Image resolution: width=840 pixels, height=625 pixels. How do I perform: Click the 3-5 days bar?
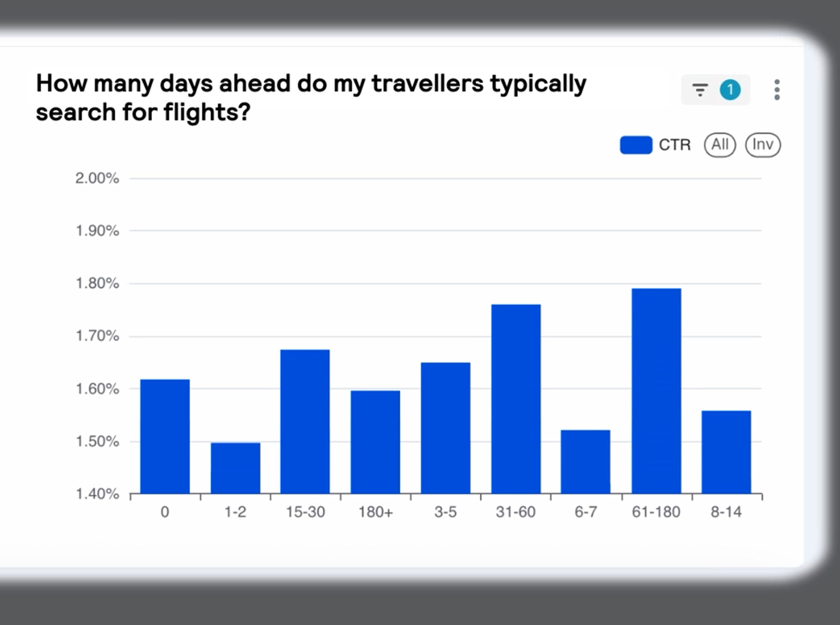446,428
